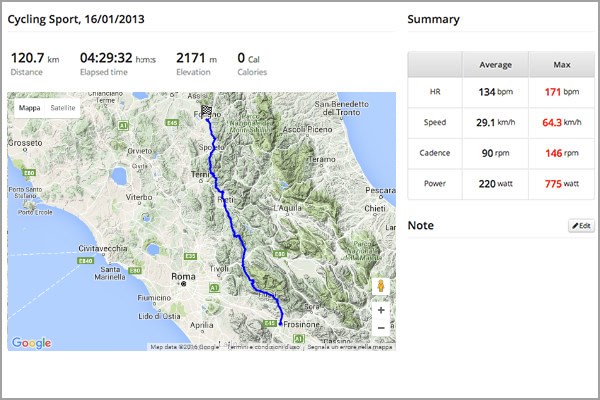This screenshot has height=400, width=600.
Task: Click the HR row label
Action: [x=435, y=92]
